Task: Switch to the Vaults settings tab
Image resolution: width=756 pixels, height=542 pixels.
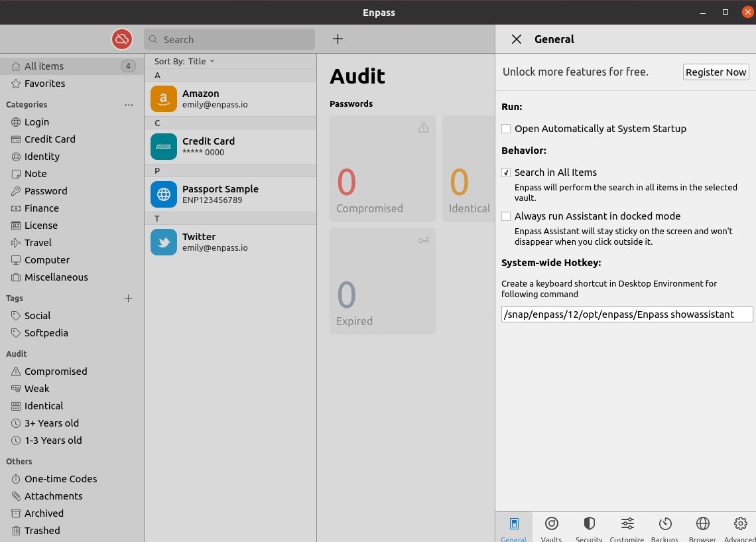Action: coord(551,528)
